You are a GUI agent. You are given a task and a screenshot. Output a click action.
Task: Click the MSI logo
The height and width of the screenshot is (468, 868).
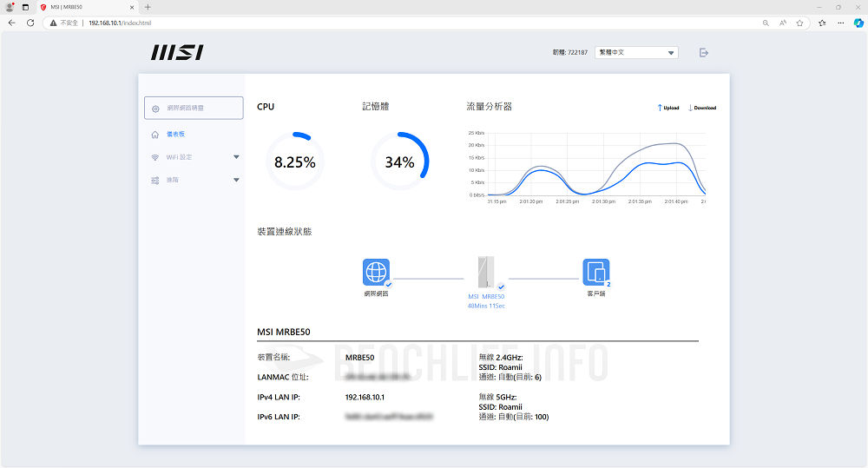177,53
